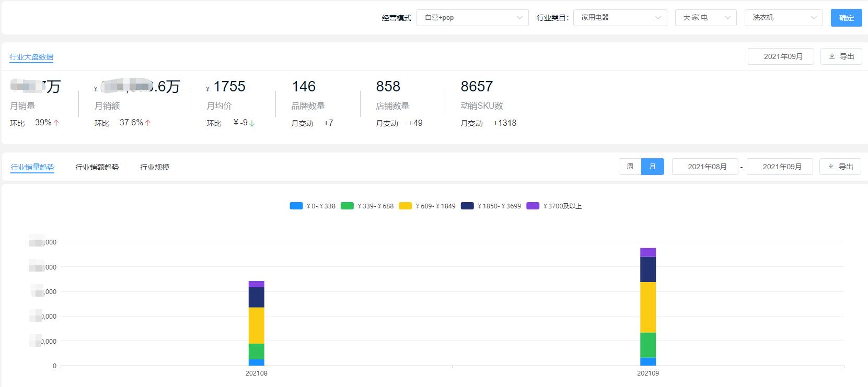This screenshot has width=868, height=387.
Task: Toggle chart granularity to 周
Action: pyautogui.click(x=630, y=167)
